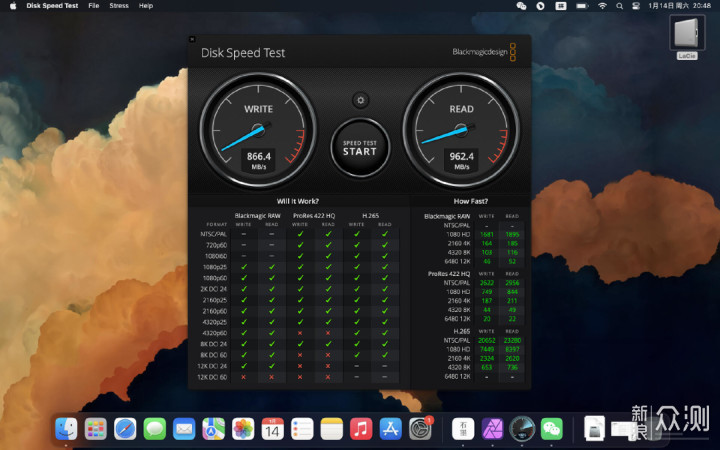
Task: Click the 866.4 MB/s write speed readout
Action: [x=259, y=160]
